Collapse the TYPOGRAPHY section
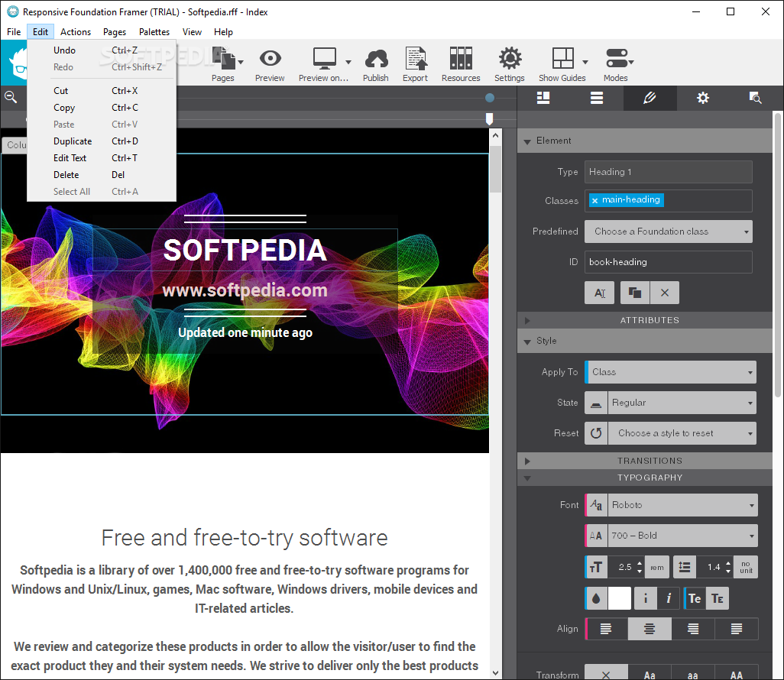The height and width of the screenshot is (680, 784). pos(527,478)
